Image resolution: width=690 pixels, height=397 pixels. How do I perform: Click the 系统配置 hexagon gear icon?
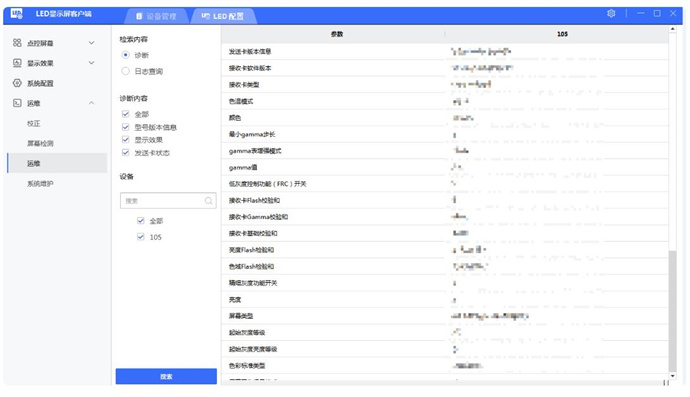17,83
